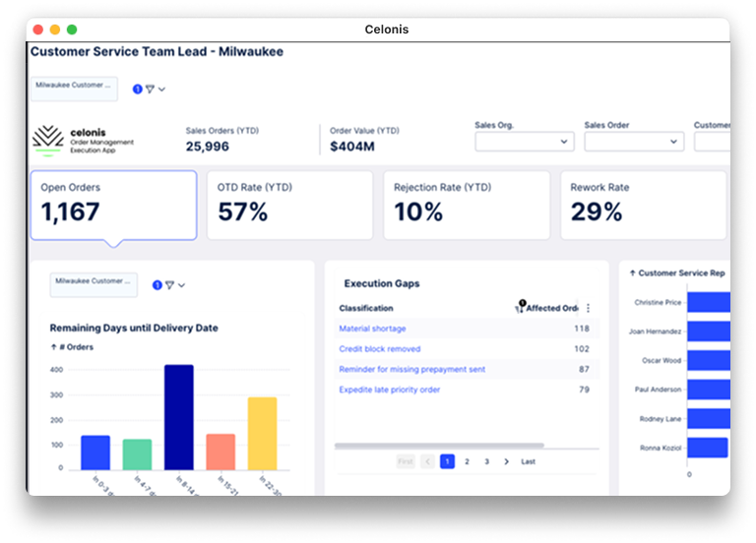Click the blue filter count badge near title

[x=138, y=90]
